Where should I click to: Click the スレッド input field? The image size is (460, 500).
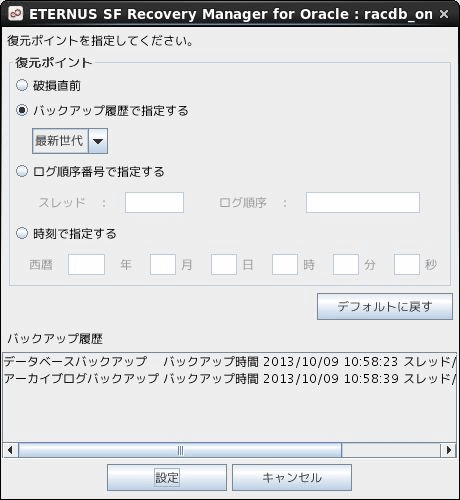point(154,202)
